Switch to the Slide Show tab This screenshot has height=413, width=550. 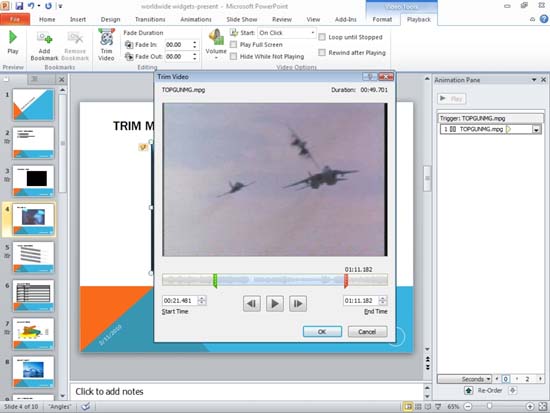[242, 19]
